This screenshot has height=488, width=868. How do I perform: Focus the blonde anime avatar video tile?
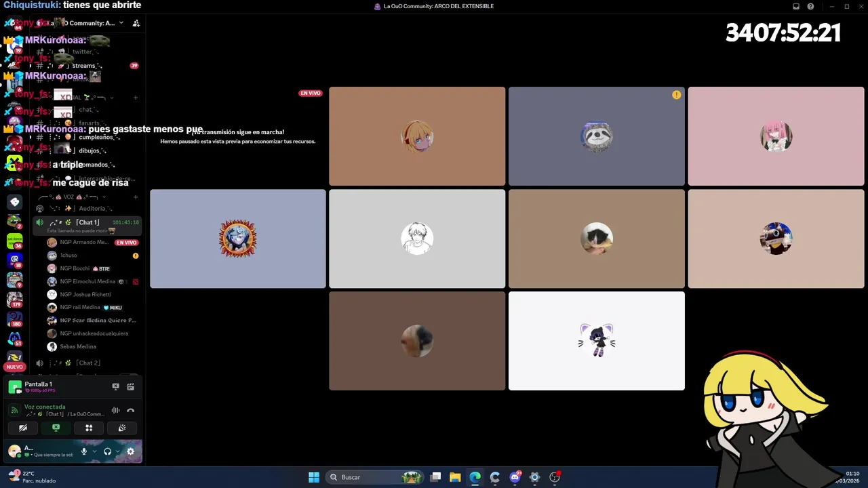click(x=417, y=136)
